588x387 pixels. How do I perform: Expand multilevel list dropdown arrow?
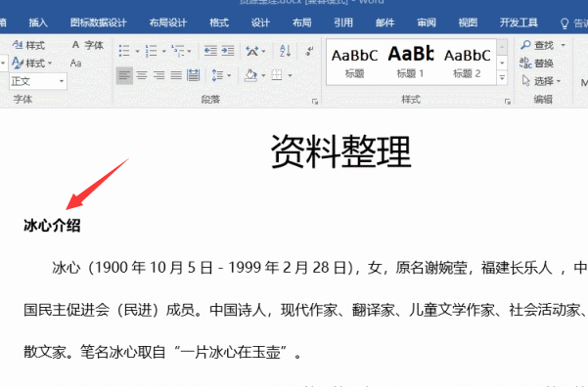point(189,52)
